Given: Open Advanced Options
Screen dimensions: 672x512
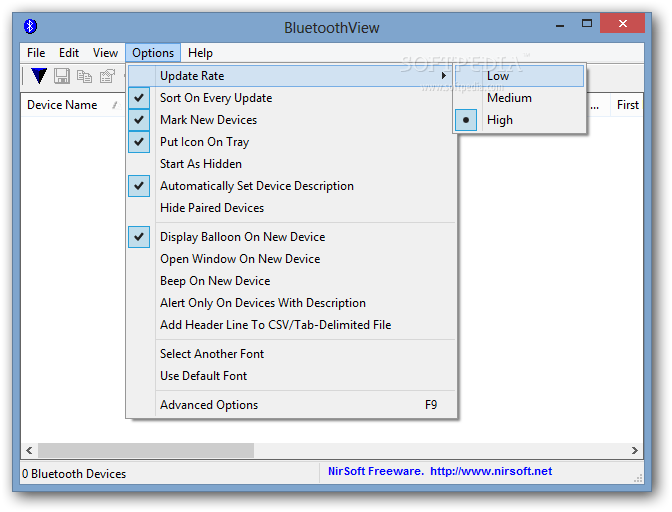Looking at the screenshot, I should point(291,405).
